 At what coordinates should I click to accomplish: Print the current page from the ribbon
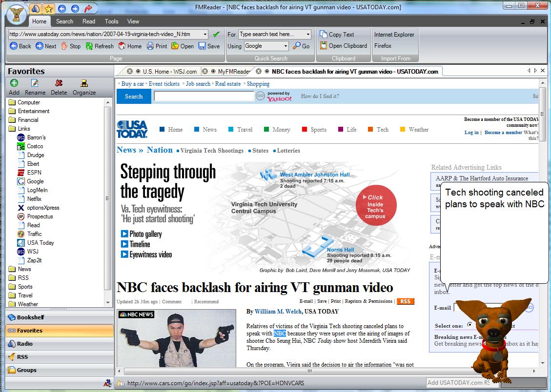pos(157,46)
